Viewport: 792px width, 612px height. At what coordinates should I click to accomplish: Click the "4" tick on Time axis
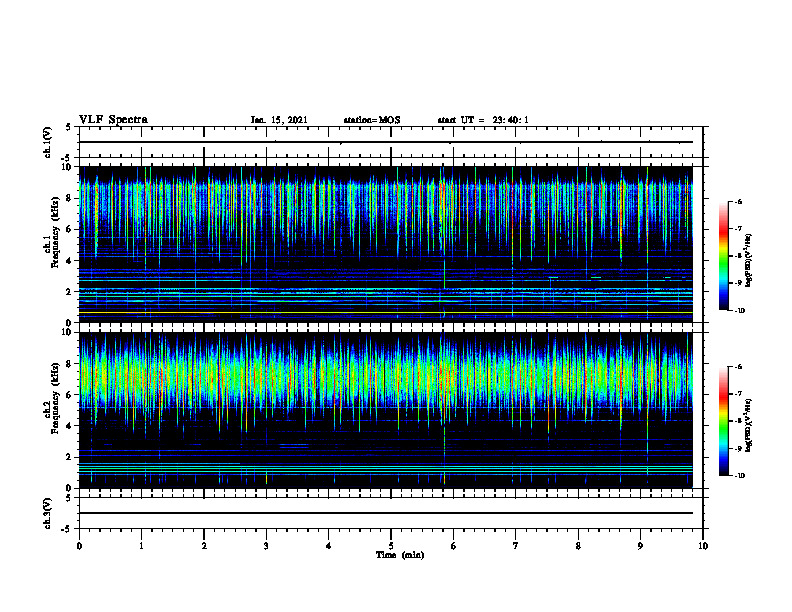coord(329,546)
